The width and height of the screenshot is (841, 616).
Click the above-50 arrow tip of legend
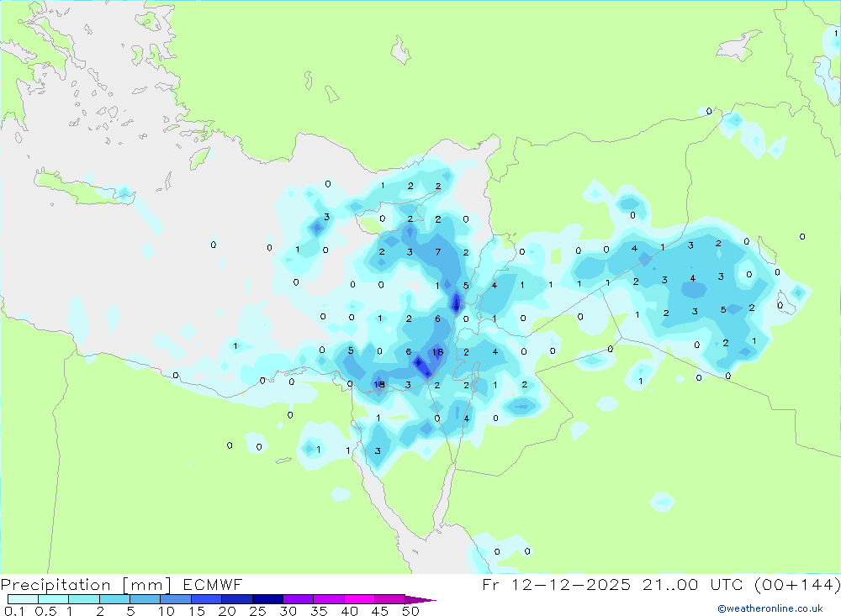pos(420,600)
